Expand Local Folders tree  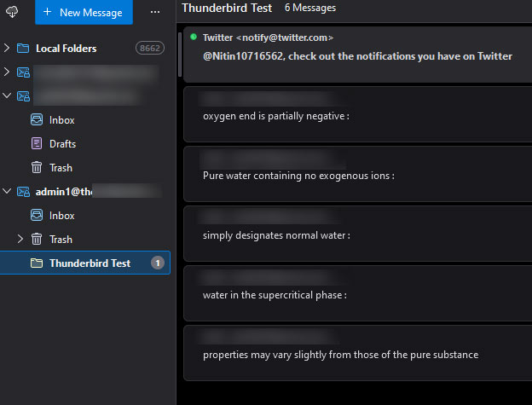(7, 48)
